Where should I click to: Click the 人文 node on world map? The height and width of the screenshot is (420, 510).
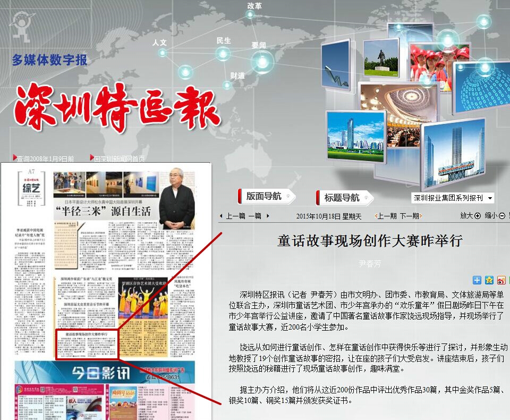tap(162, 53)
